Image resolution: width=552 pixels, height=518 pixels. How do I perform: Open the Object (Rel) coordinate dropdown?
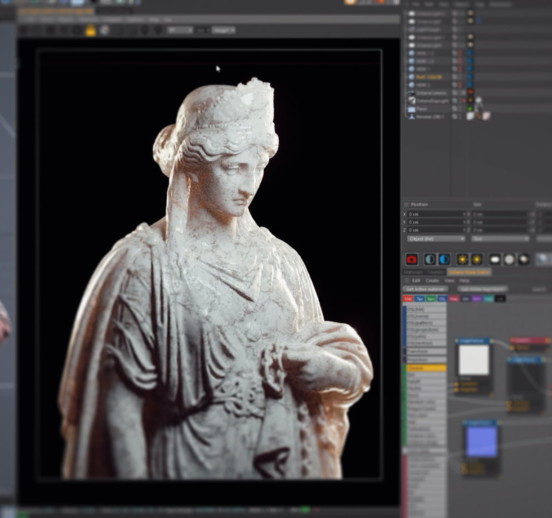pyautogui.click(x=436, y=239)
